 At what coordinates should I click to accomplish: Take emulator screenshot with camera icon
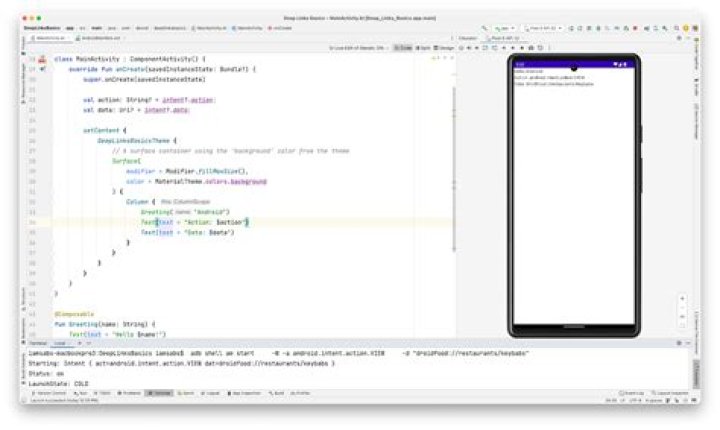click(x=531, y=48)
